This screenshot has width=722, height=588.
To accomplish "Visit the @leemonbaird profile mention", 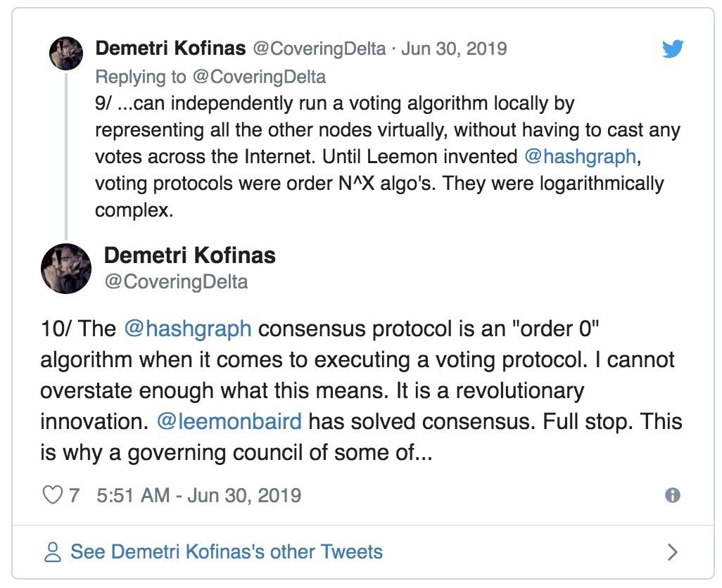I will 229,421.
